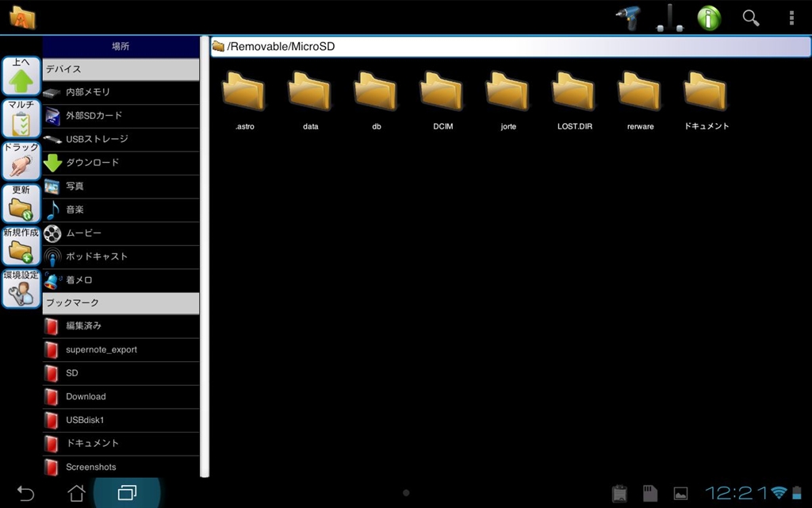Tap the Android home button
The width and height of the screenshot is (812, 508).
pyautogui.click(x=77, y=493)
